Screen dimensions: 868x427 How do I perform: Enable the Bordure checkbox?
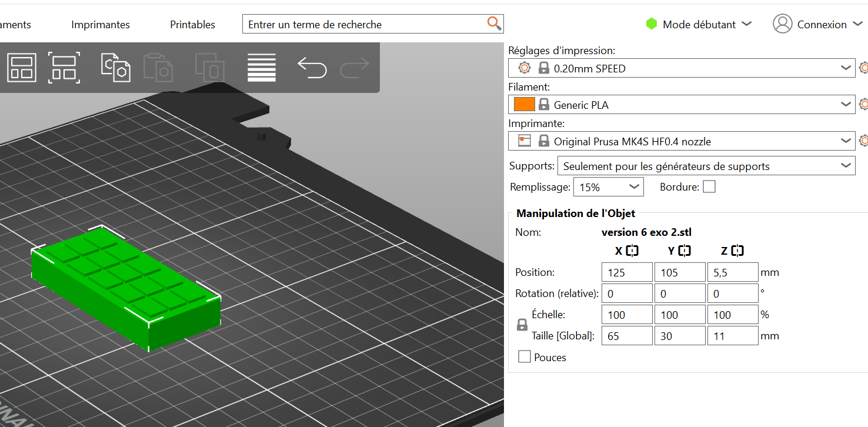709,187
